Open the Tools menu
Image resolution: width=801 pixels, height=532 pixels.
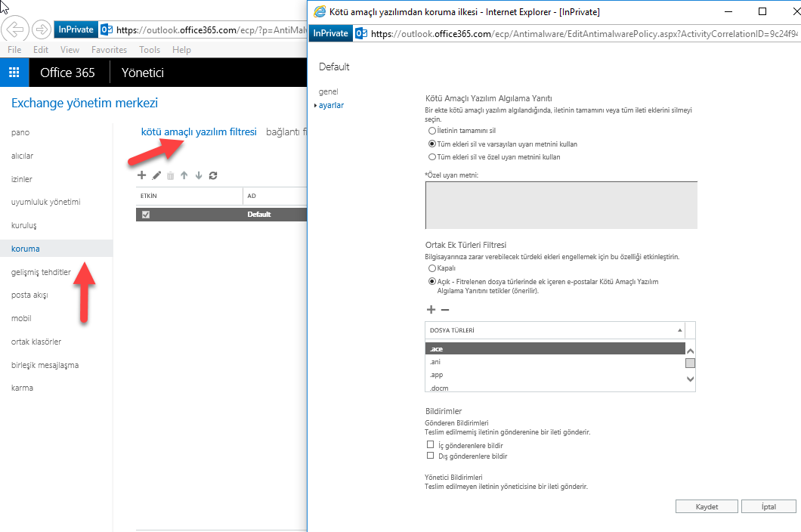pos(150,50)
